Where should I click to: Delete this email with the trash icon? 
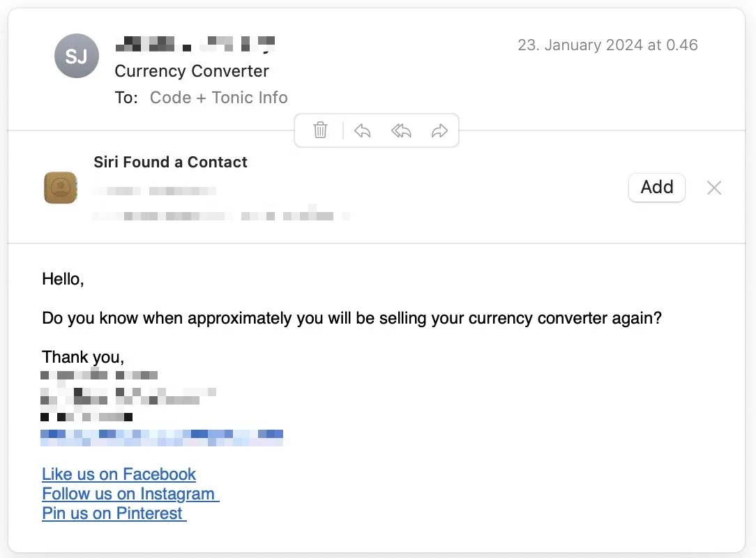(320, 130)
